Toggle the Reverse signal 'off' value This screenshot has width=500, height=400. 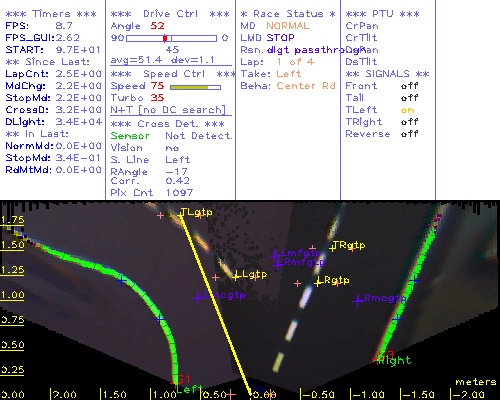pyautogui.click(x=409, y=134)
